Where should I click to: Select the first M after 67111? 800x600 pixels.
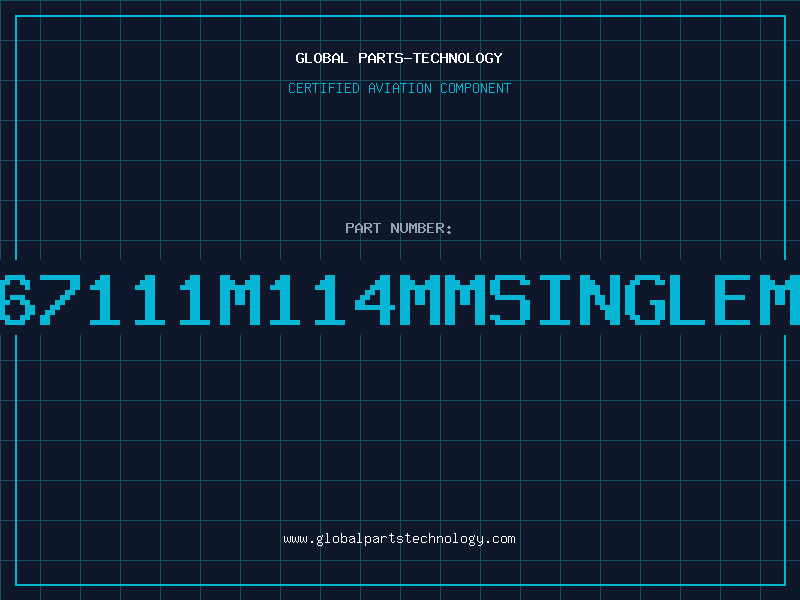pyautogui.click(x=240, y=299)
